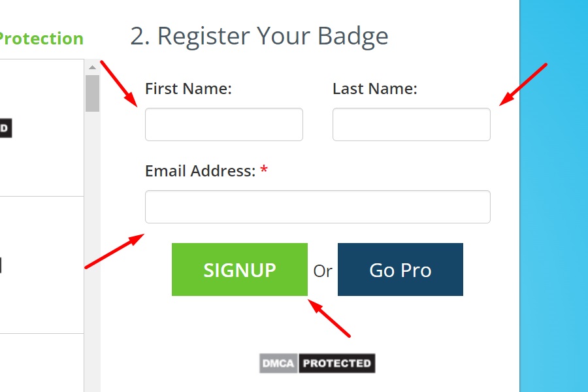Click the Register Your Badge heading
The width and height of the screenshot is (588, 392).
pyautogui.click(x=259, y=37)
